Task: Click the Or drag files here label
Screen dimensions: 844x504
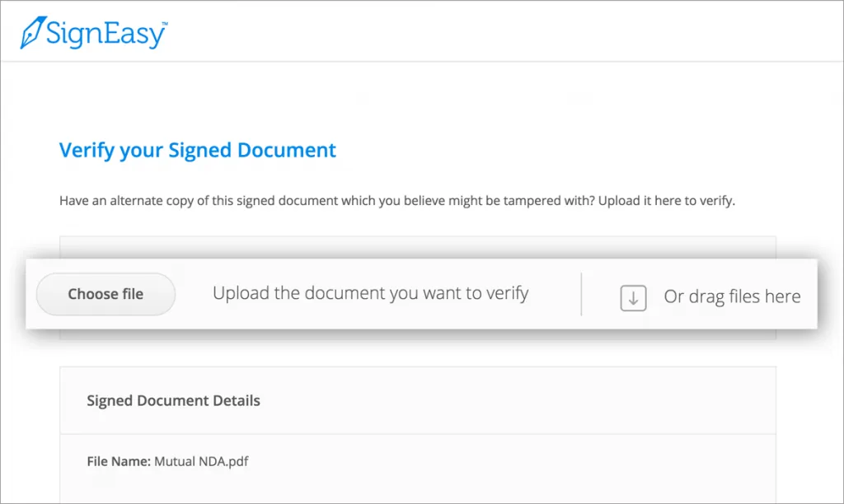Action: [732, 296]
